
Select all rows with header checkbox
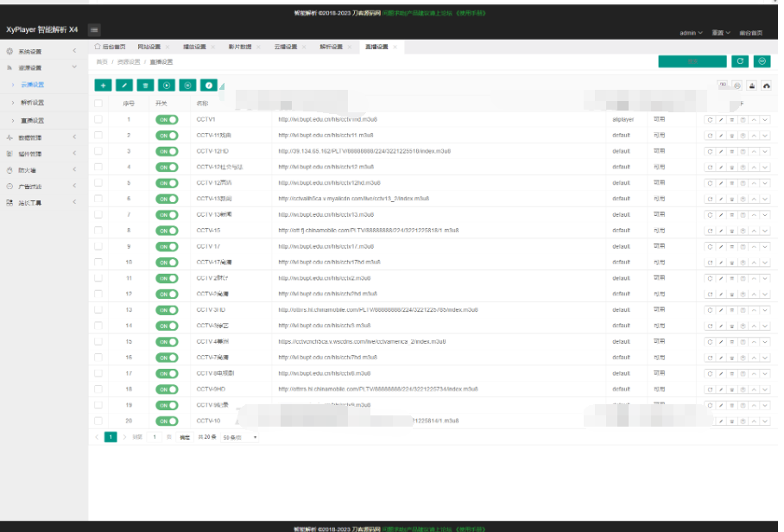[98, 103]
